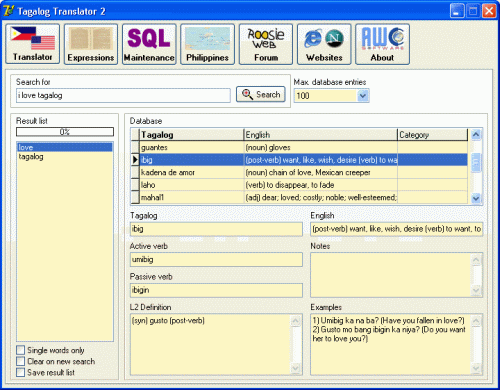
Task: Click the L2 Definition text area
Action: pyautogui.click(x=211, y=344)
